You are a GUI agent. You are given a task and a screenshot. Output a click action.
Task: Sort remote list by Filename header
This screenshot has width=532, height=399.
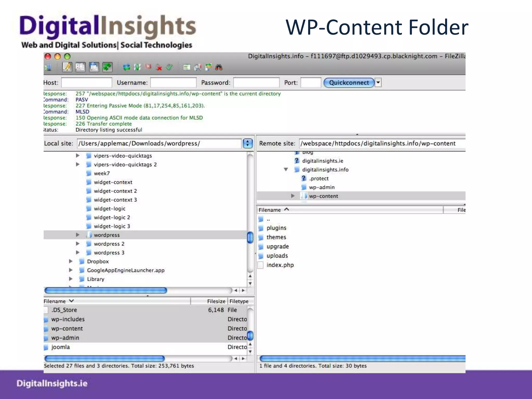270,210
